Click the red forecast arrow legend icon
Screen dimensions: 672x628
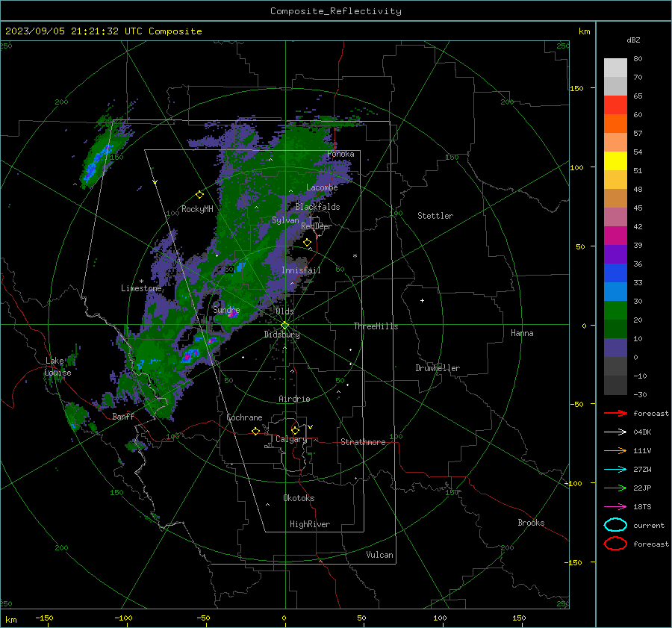(x=615, y=413)
